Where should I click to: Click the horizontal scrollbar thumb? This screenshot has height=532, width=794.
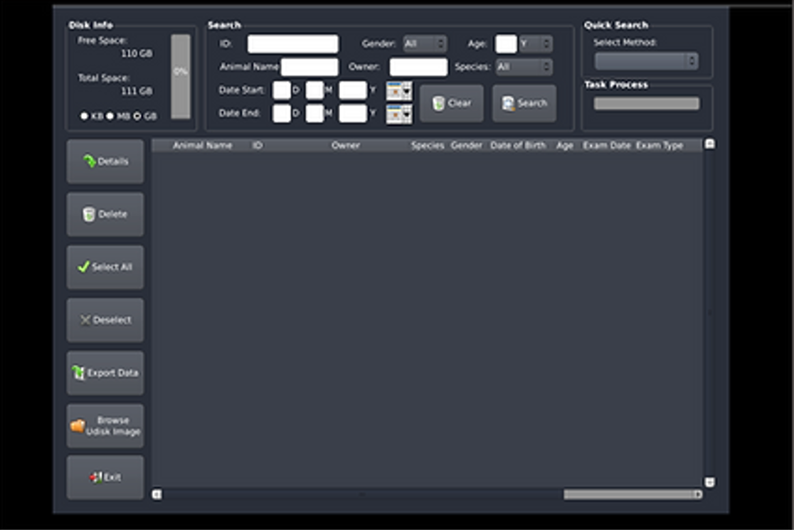[628, 494]
